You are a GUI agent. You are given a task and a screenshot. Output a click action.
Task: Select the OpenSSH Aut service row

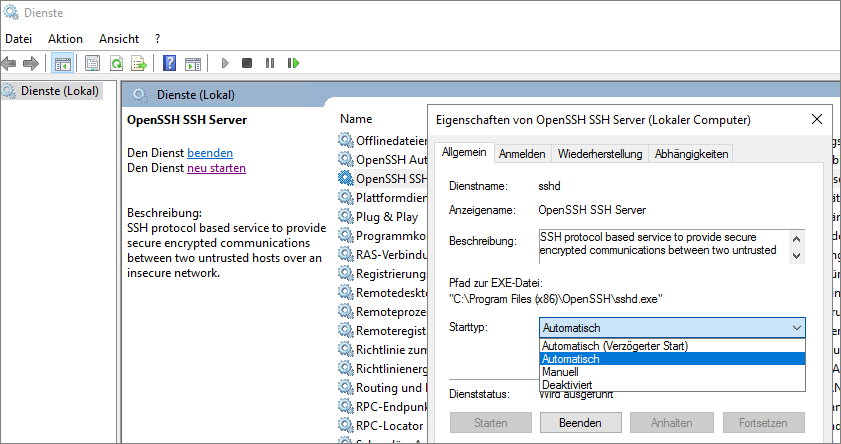click(x=383, y=160)
